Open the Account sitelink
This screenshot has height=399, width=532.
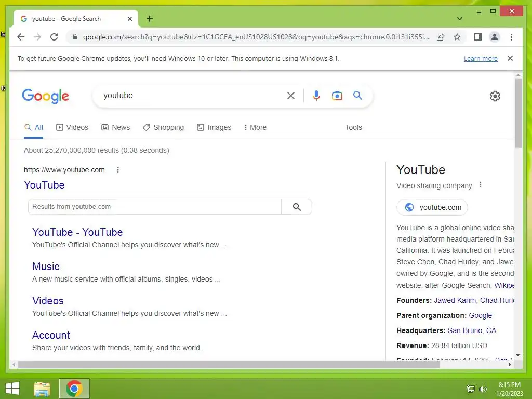[51, 335]
